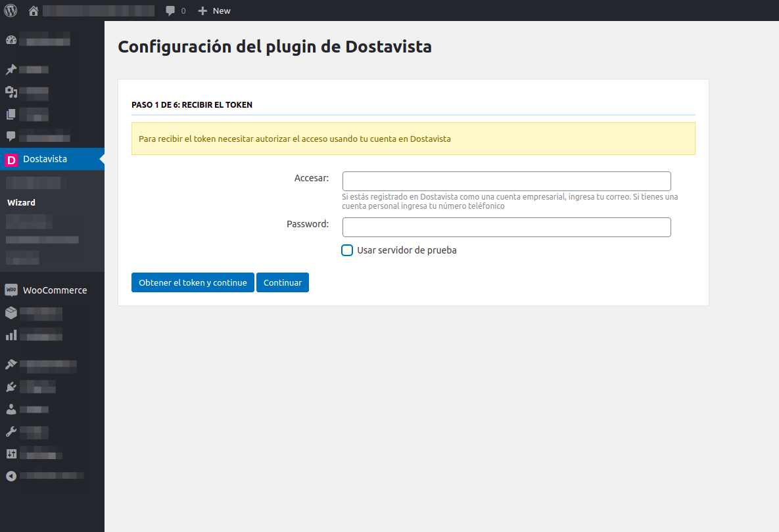The width and height of the screenshot is (779, 532).
Task: Focus the Password input field
Action: point(507,227)
